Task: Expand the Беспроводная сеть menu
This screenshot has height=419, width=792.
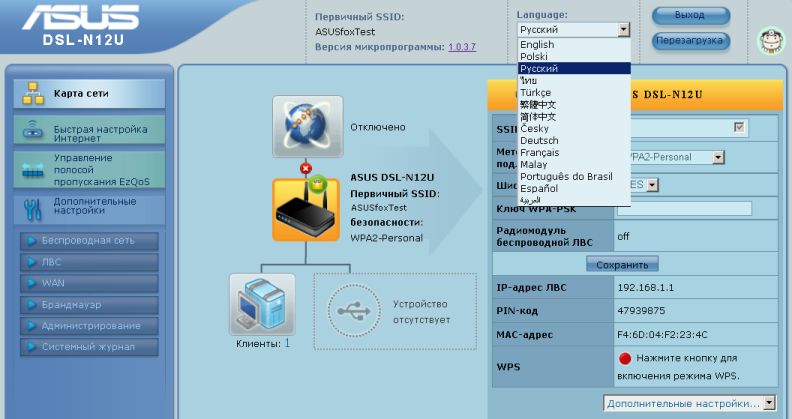Action: point(89,241)
